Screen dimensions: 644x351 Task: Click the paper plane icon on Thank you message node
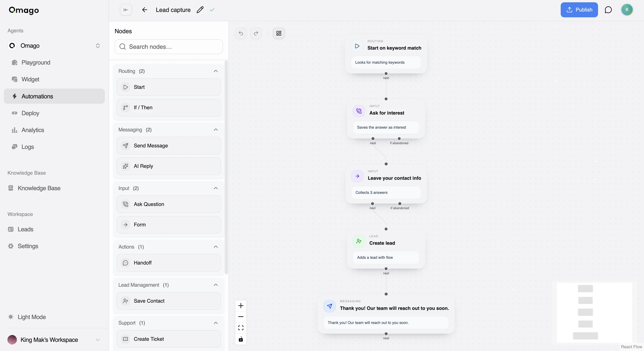[x=329, y=306]
